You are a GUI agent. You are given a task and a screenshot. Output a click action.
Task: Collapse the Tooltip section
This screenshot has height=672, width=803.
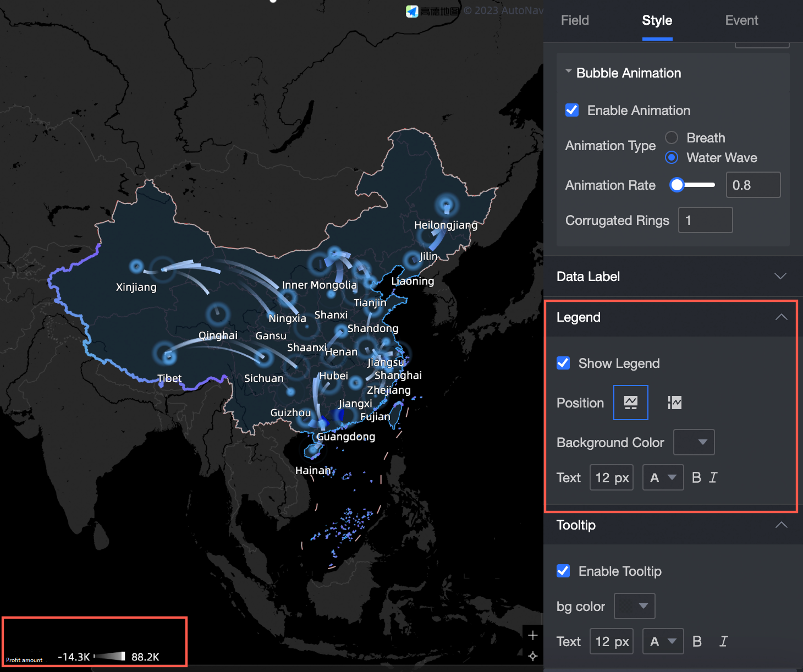781,525
